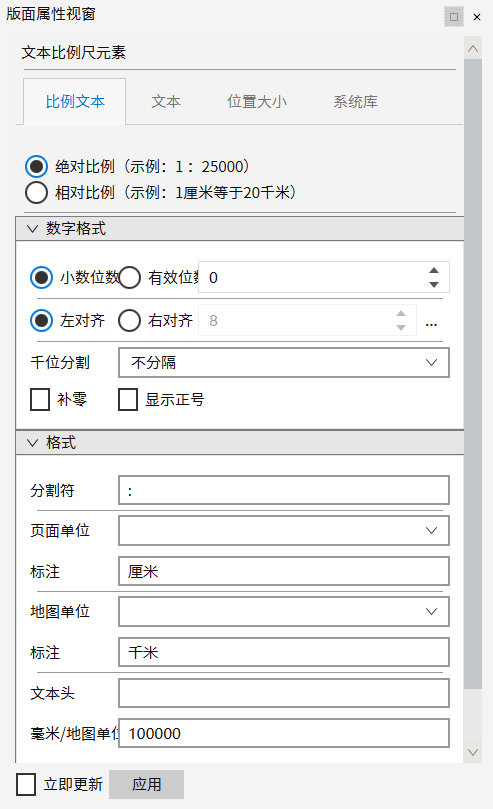Click the float panel square icon
The width and height of the screenshot is (493, 809).
click(x=454, y=17)
